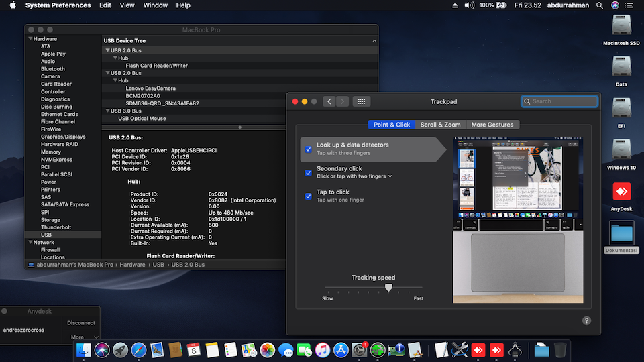Toggle the Secondary click checkbox
The height and width of the screenshot is (362, 644).
(x=309, y=172)
